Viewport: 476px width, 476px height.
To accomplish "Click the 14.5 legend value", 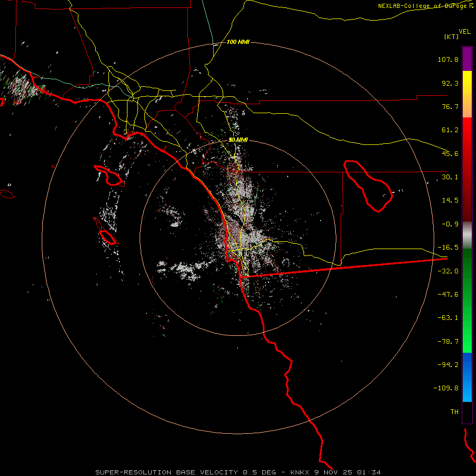I will [x=450, y=200].
